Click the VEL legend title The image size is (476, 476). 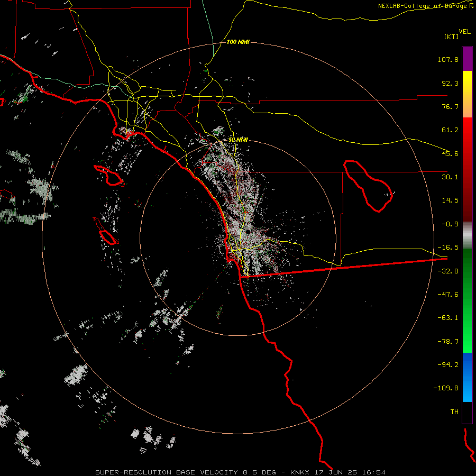464,32
